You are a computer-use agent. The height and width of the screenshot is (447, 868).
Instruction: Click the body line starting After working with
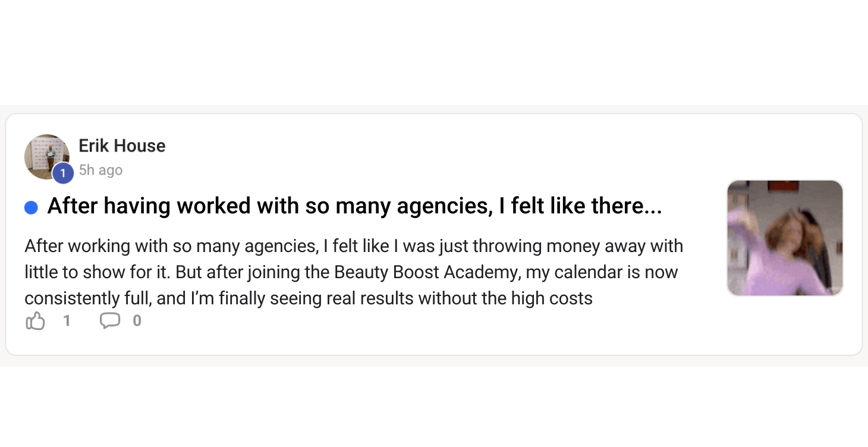(354, 246)
